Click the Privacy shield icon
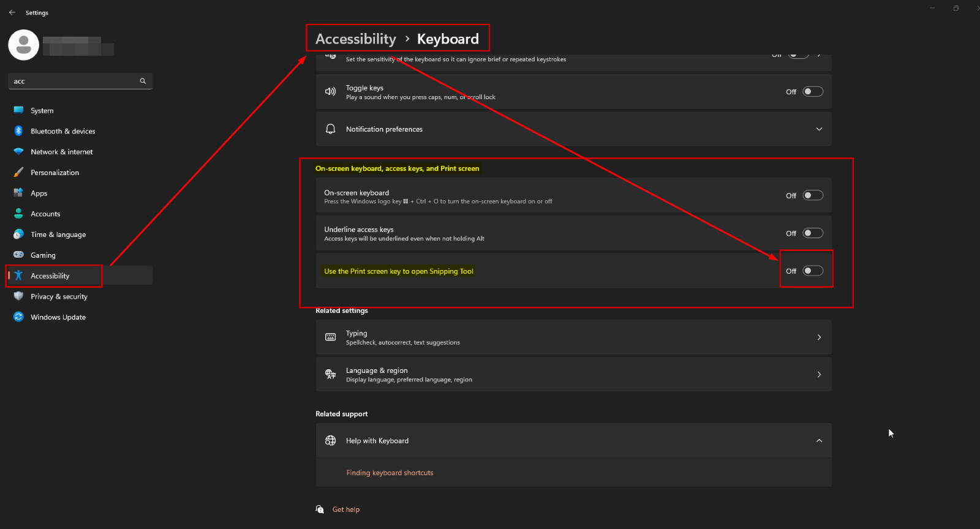 [x=18, y=296]
